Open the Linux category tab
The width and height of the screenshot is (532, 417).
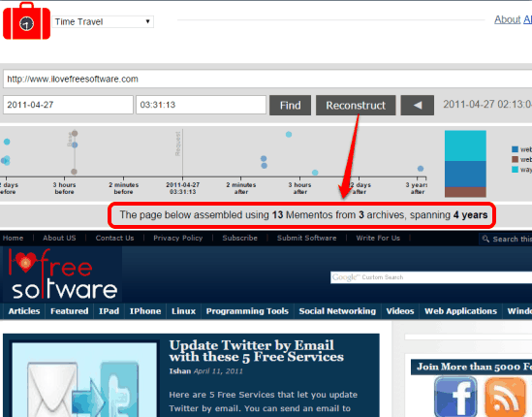pyautogui.click(x=183, y=311)
